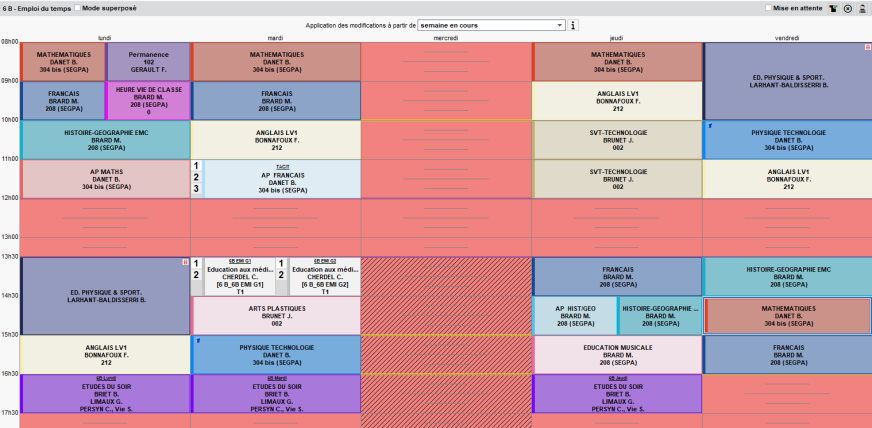This screenshot has height=428, width=872.
Task: Select tab 1 of the 6B EMI G1 course
Action: coord(196,263)
